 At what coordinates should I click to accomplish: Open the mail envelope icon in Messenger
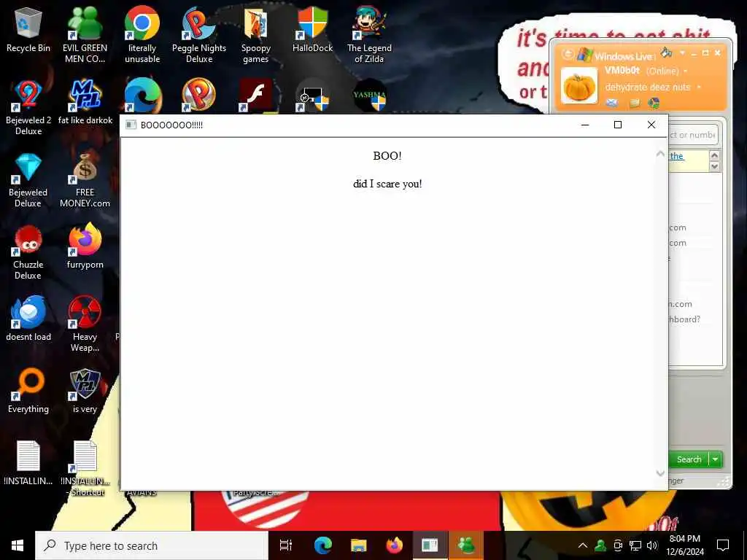(612, 102)
